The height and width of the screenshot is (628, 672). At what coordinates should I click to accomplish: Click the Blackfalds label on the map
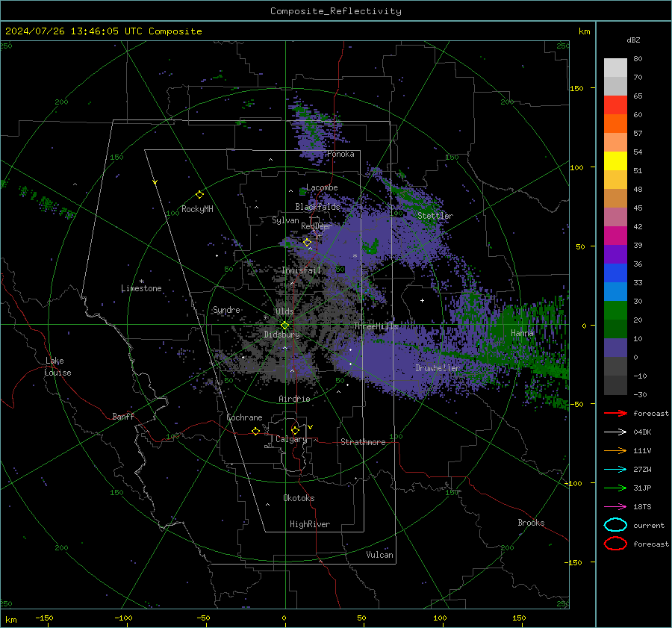pos(317,207)
